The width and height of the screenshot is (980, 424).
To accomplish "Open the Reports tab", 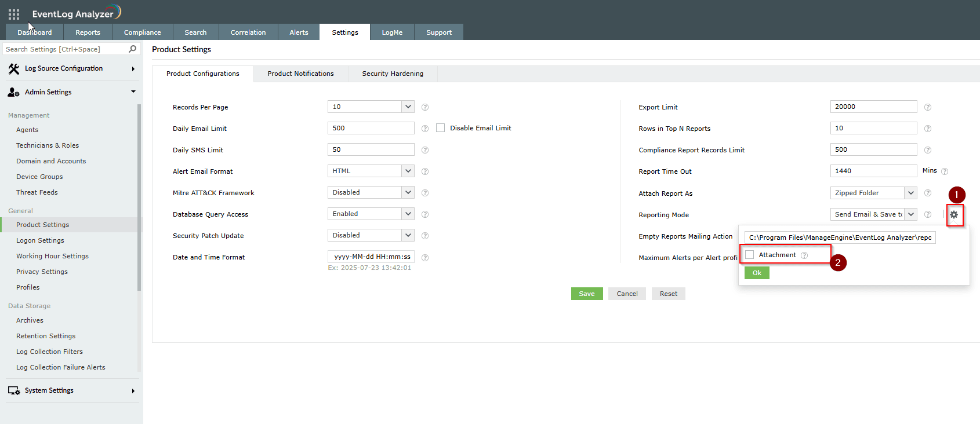I will (x=88, y=32).
